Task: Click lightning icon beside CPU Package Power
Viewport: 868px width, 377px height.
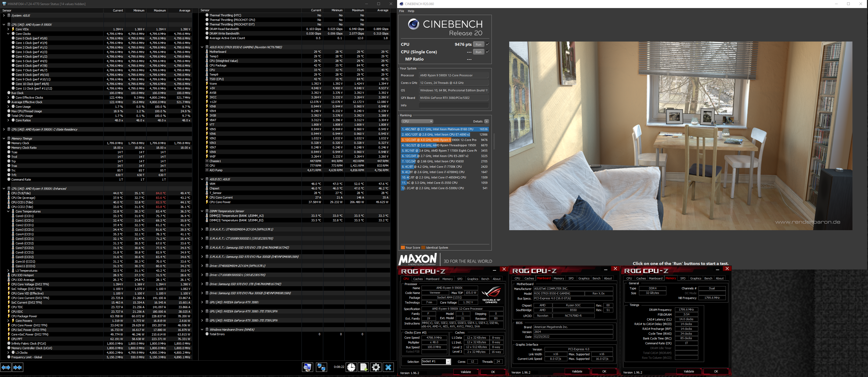Action: (x=9, y=316)
